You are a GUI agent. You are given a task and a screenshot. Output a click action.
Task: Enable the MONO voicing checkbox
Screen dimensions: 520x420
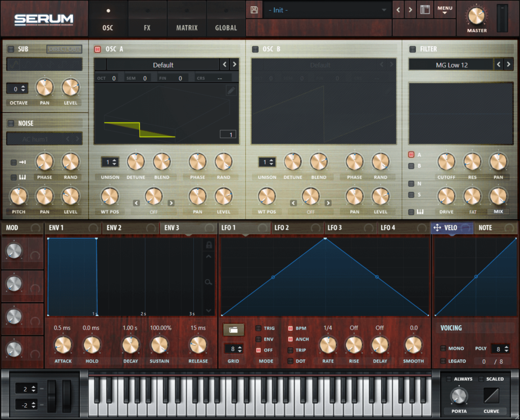(x=443, y=348)
